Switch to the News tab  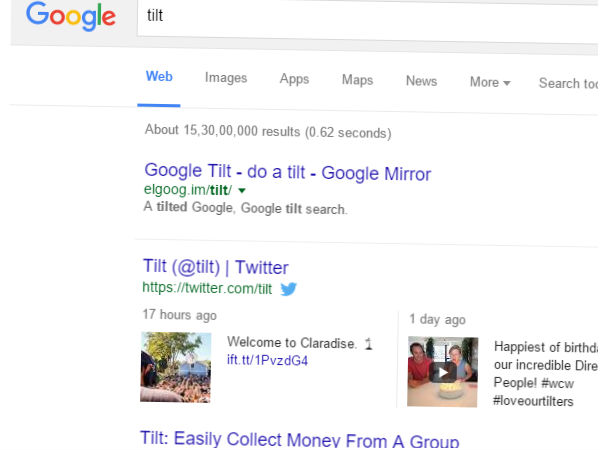(x=421, y=81)
